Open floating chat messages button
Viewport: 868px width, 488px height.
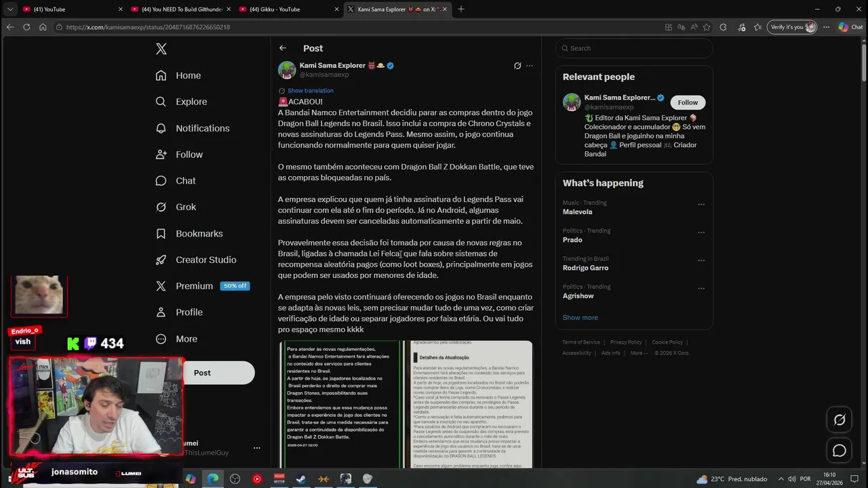840,451
